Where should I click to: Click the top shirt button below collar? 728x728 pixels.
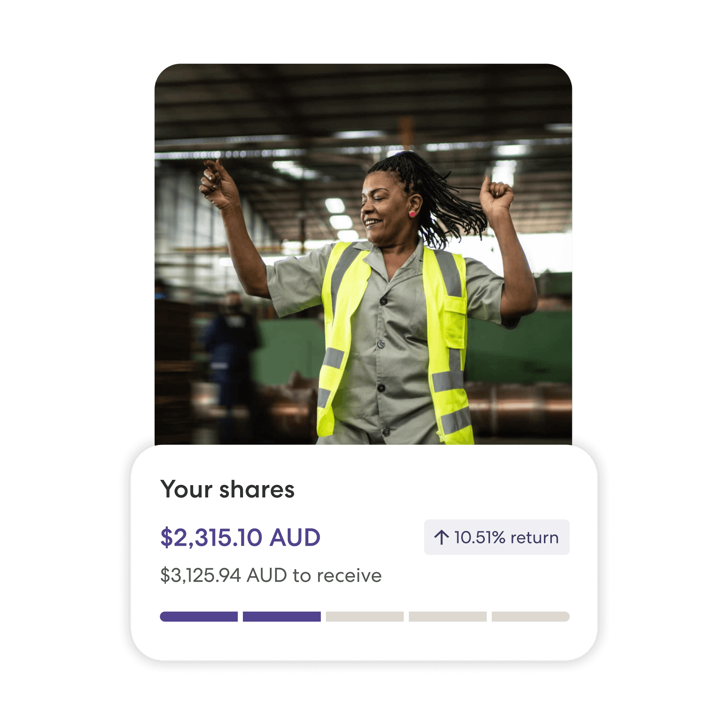pyautogui.click(x=383, y=301)
